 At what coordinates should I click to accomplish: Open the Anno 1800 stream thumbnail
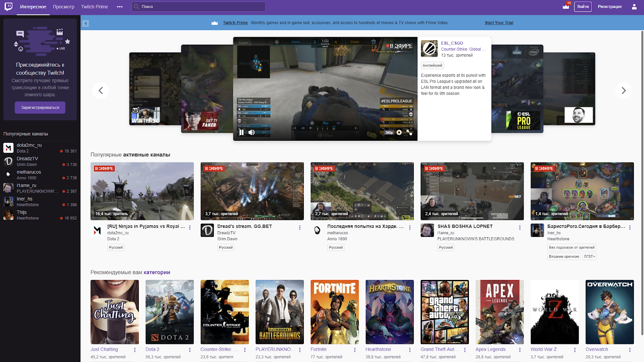point(362,191)
